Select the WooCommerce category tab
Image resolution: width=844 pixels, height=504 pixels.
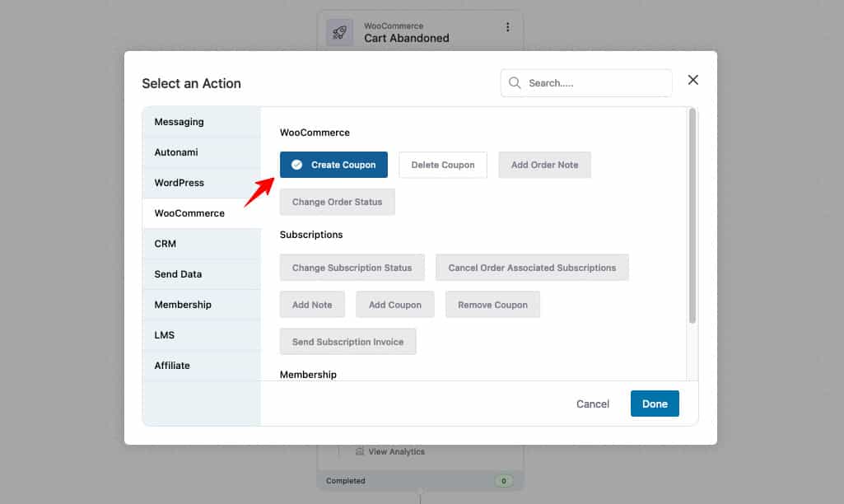(201, 213)
